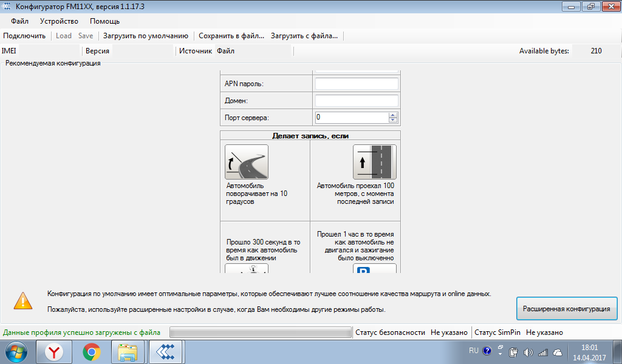Screen dimensions: 622x364
Task: Open Yandex browser from the taskbar
Action: (x=55, y=352)
